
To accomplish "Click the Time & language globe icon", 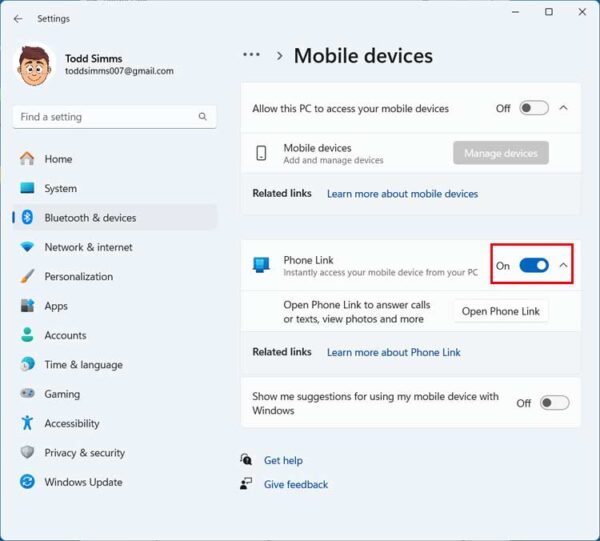I will tap(27, 364).
